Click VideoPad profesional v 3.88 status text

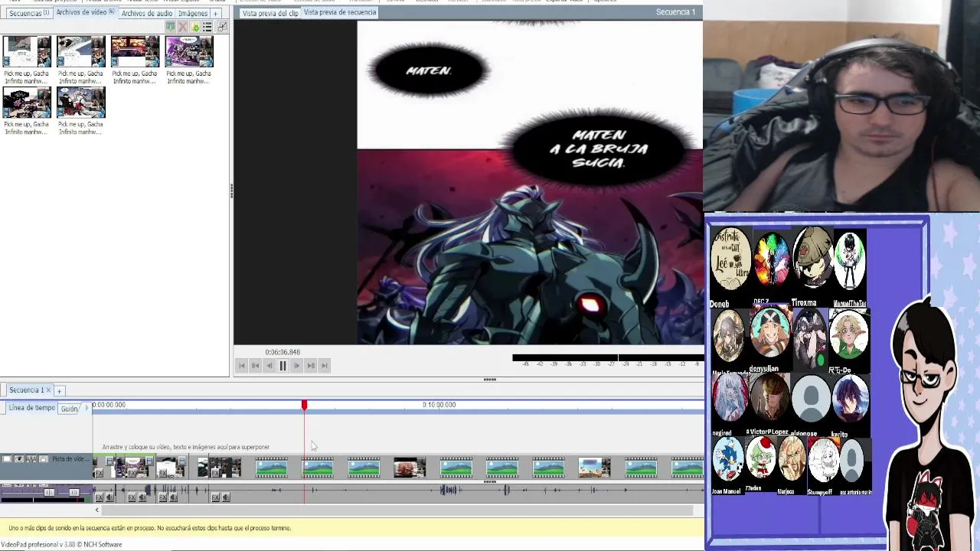61,545
